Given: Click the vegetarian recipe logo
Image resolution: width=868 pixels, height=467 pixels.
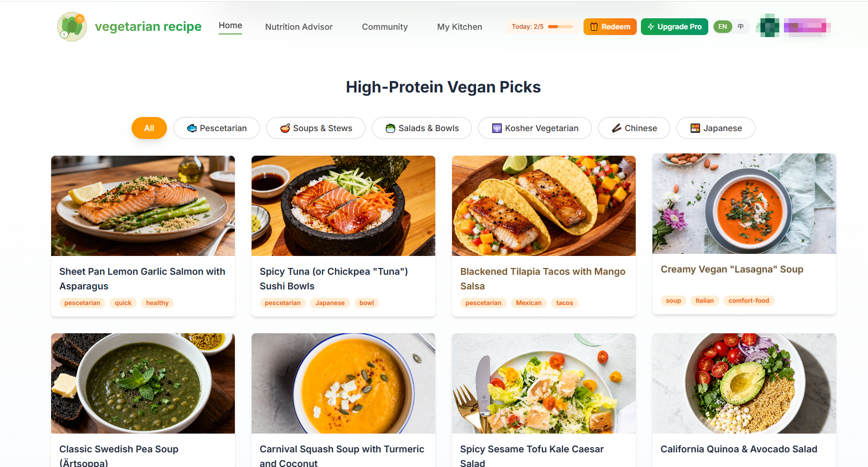Looking at the screenshot, I should [x=129, y=26].
